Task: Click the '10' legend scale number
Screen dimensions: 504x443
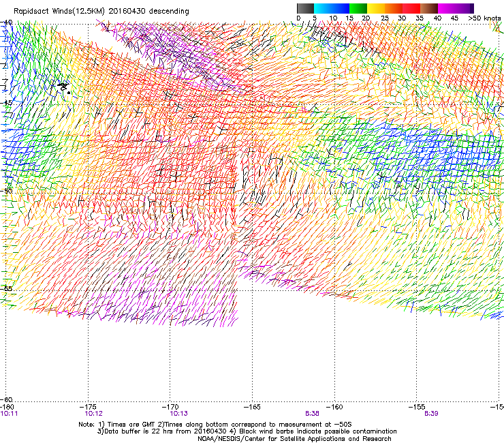Action: 333,18
